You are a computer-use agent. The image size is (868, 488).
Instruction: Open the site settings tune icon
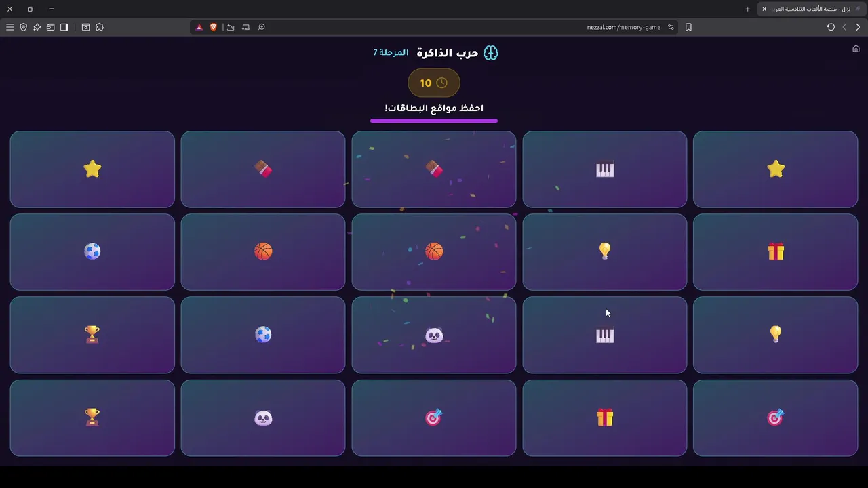point(671,27)
